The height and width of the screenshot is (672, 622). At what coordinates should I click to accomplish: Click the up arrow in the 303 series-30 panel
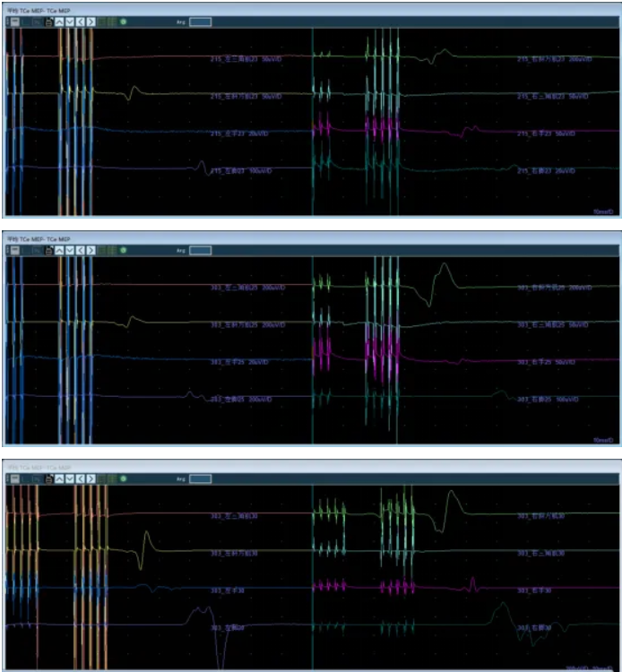59,478
